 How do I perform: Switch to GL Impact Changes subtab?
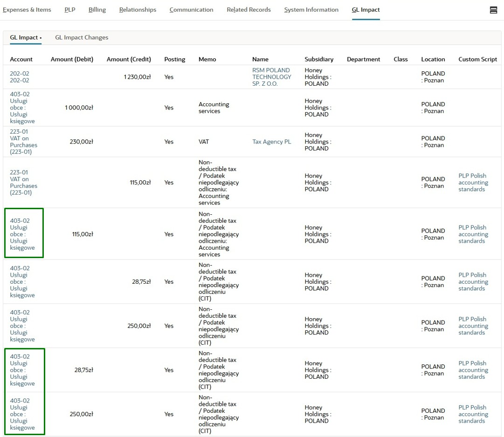point(82,38)
